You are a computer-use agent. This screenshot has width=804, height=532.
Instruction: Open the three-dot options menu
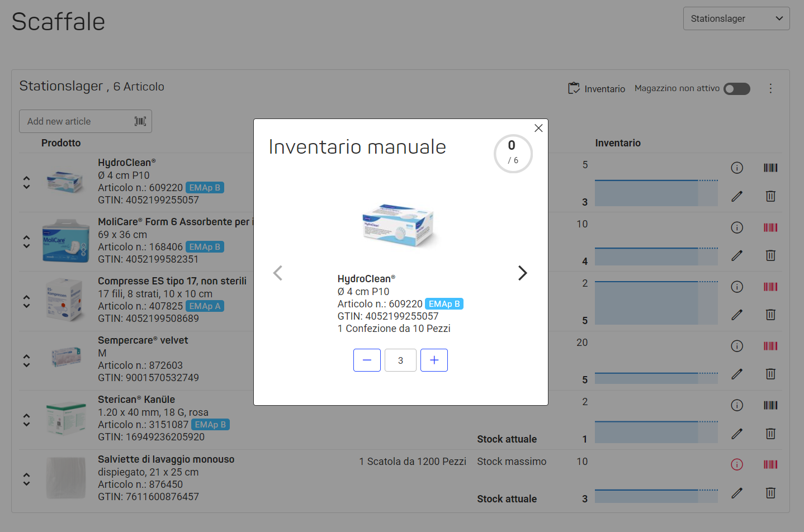(770, 88)
